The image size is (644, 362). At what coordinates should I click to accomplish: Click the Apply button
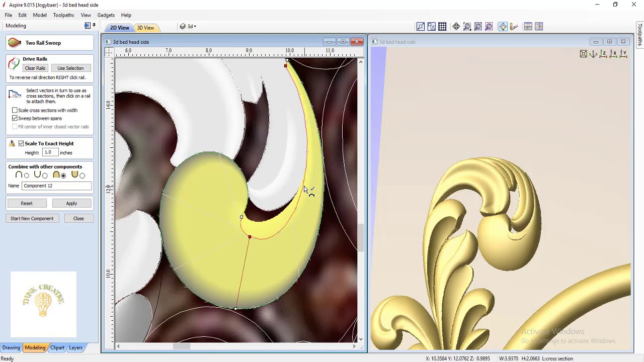[x=71, y=203]
